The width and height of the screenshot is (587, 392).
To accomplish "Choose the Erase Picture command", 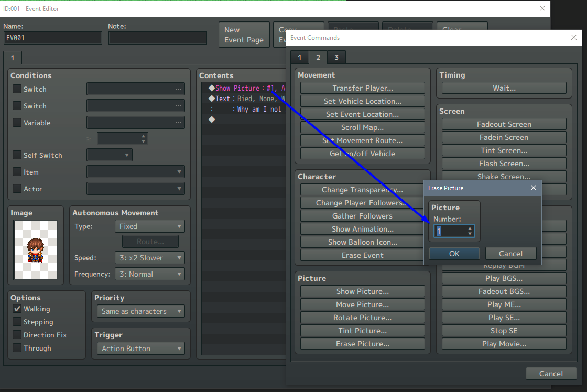I will click(x=362, y=344).
